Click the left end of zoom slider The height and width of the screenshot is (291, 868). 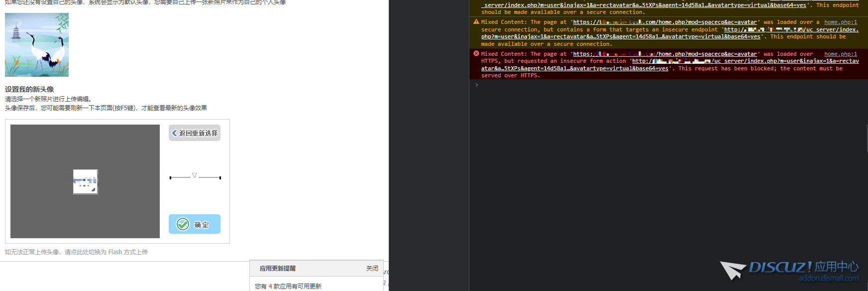click(170, 177)
